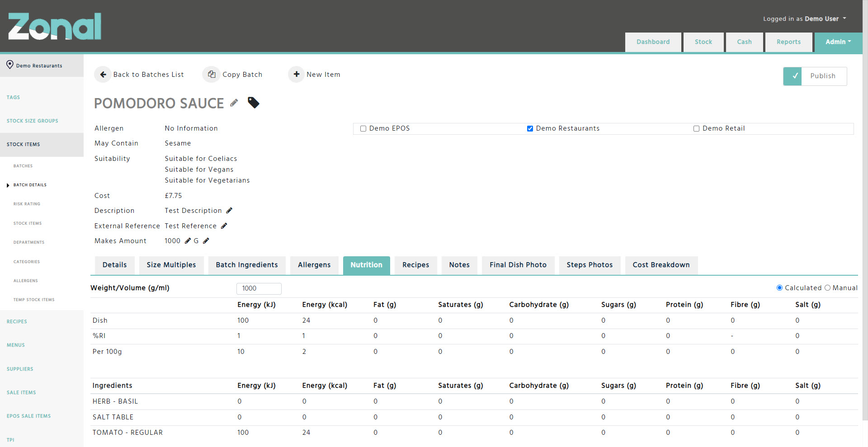Select the Nutrition tab
The height and width of the screenshot is (447, 868).
click(x=367, y=265)
